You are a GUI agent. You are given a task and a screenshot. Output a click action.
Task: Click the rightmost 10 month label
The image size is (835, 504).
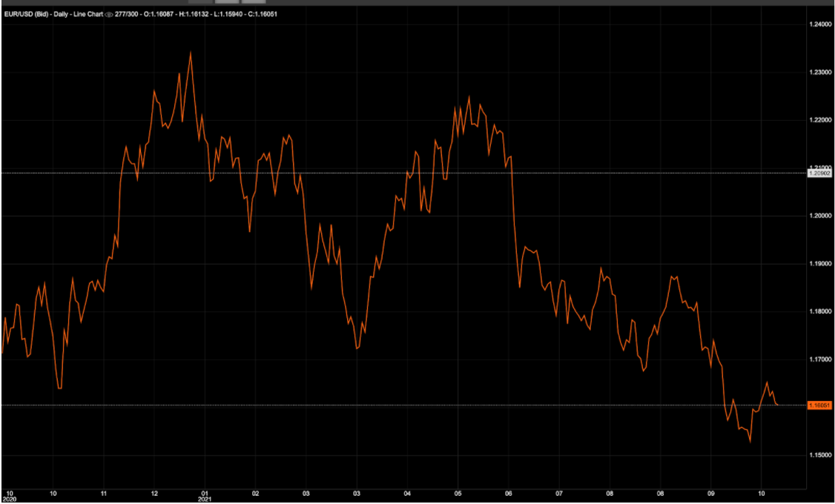click(x=762, y=491)
